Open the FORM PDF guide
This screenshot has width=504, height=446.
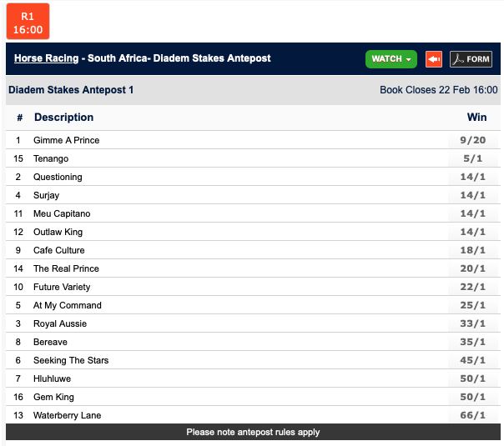pyautogui.click(x=471, y=59)
